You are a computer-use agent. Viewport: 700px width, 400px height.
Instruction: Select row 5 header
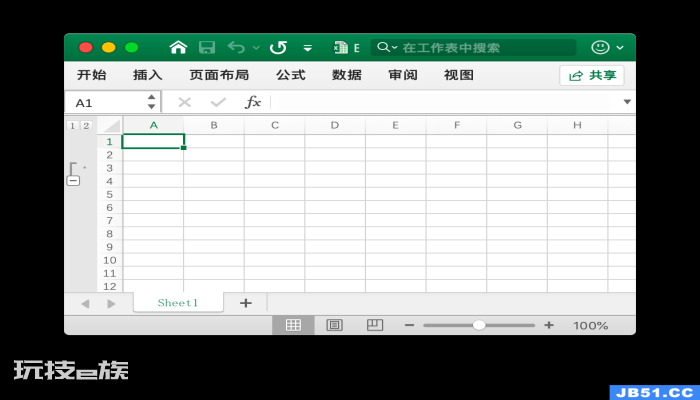[x=109, y=194]
